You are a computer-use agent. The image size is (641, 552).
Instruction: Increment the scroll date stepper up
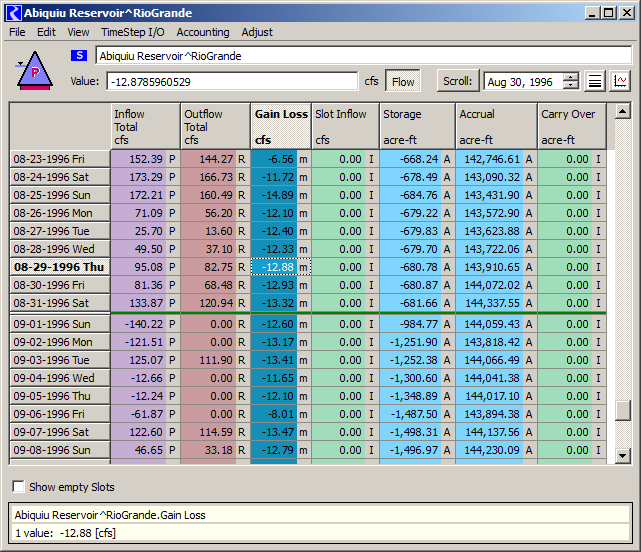571,77
